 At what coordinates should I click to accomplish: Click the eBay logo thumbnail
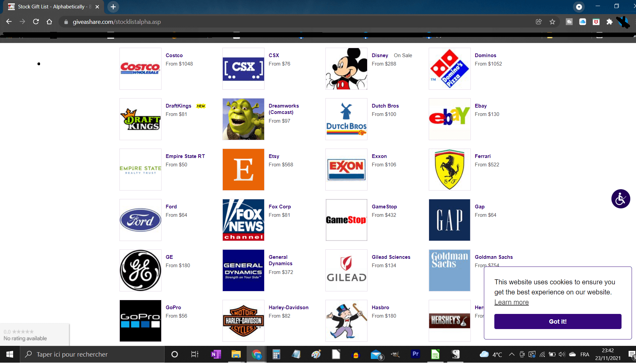(450, 119)
